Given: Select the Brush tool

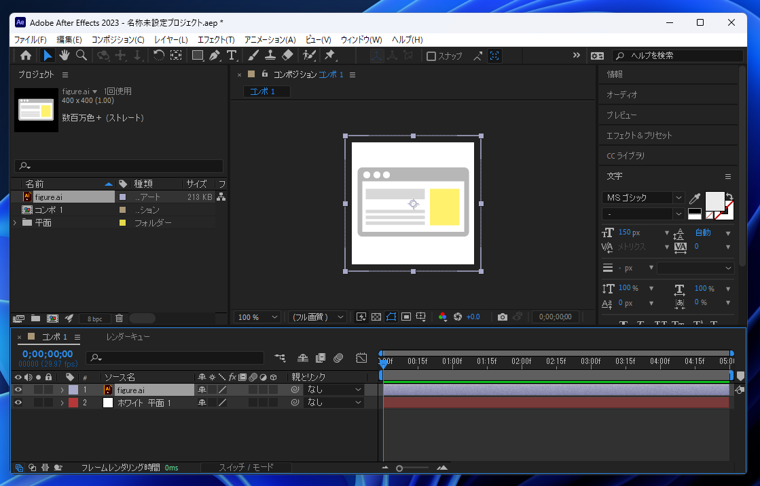Looking at the screenshot, I should (253, 56).
